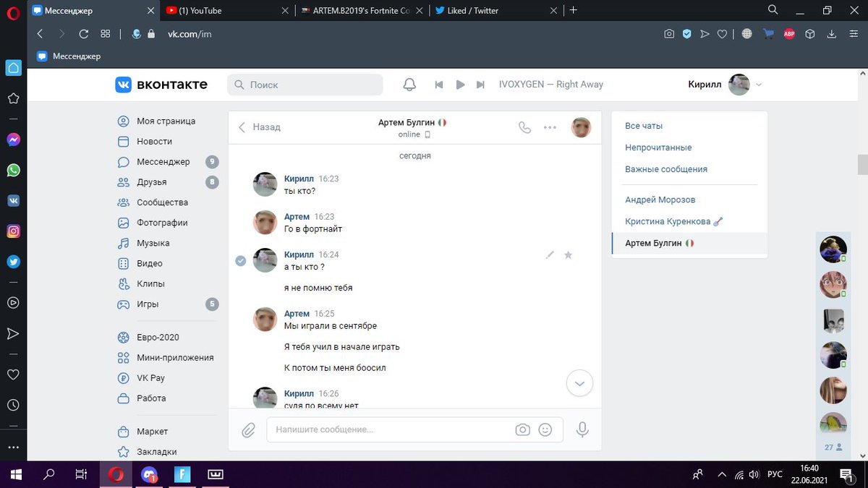Open the emoji smiley picker
The height and width of the screenshot is (488, 868).
tap(545, 430)
